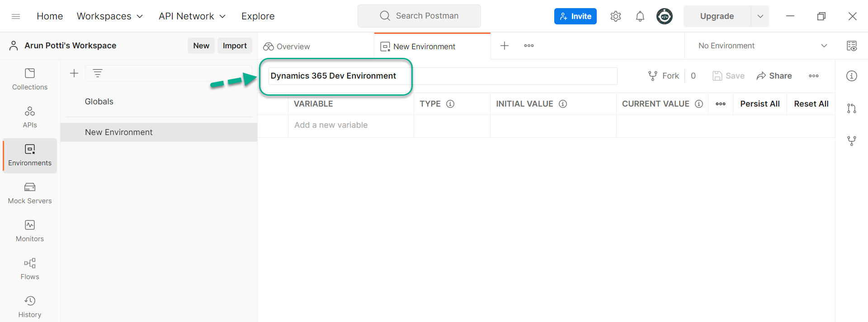The width and height of the screenshot is (868, 322).
Task: Open History in sidebar
Action: point(30,307)
